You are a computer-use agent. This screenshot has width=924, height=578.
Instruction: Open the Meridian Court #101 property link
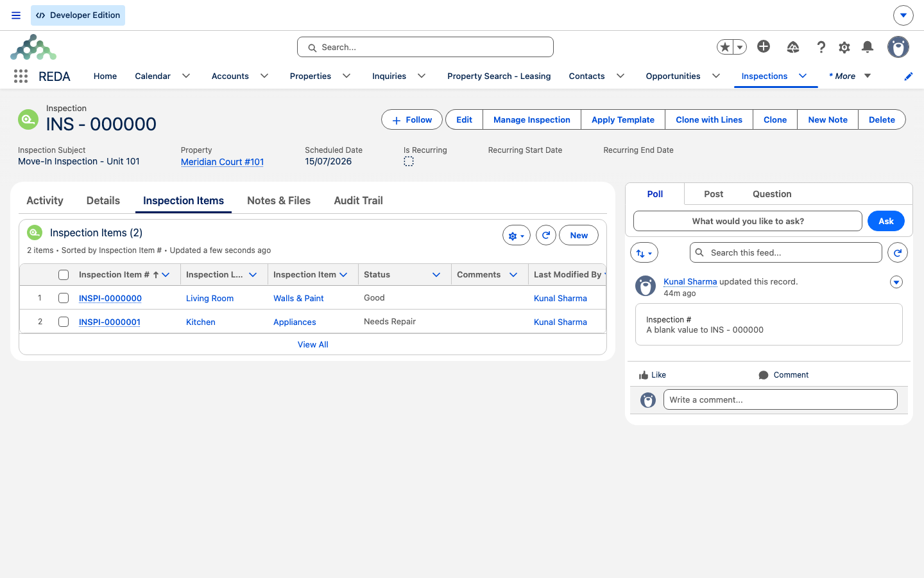[222, 162]
